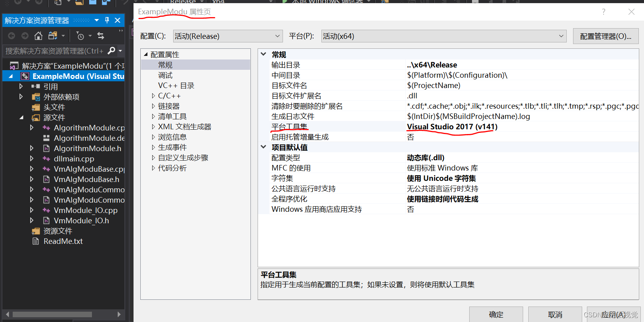Click the magnifier search icon in Solution Explorer
This screenshot has width=644, height=322.
tap(111, 51)
